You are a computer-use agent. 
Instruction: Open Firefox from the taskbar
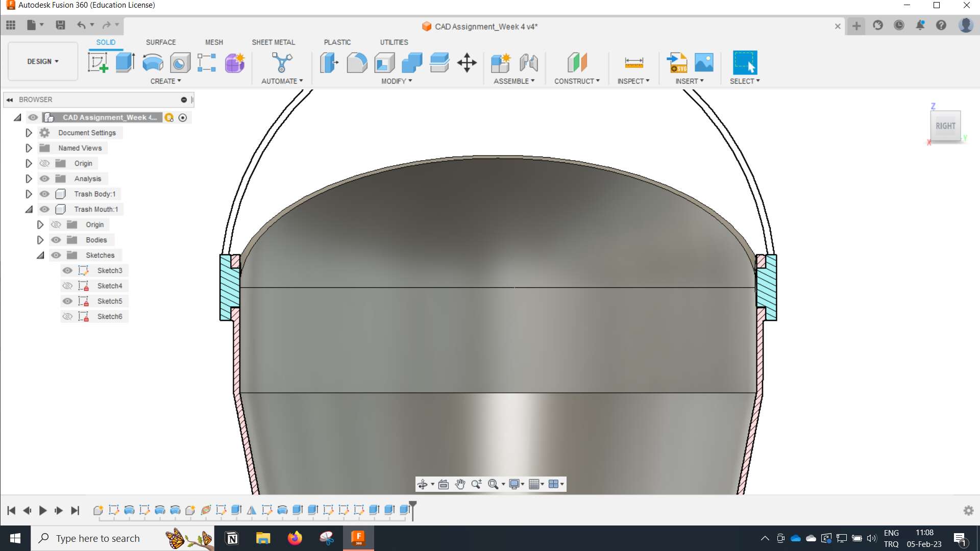click(x=295, y=538)
